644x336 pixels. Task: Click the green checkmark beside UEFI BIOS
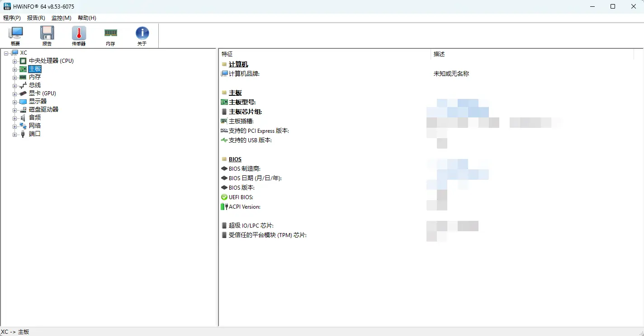pos(224,197)
